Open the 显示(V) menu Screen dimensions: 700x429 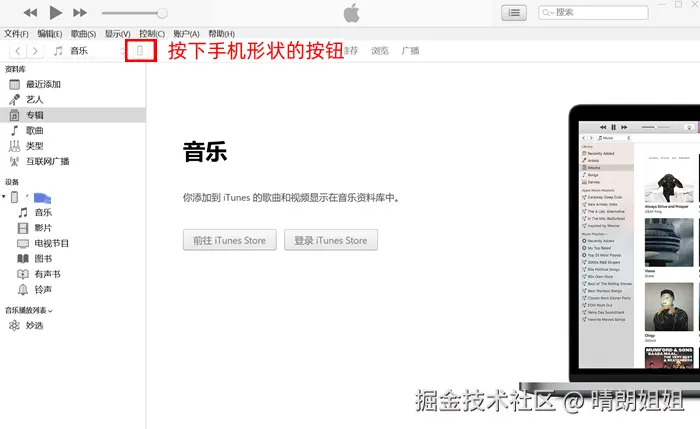(x=117, y=34)
